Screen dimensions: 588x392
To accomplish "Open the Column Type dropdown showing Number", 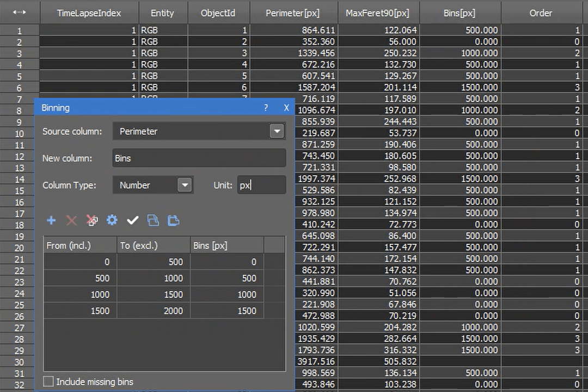I will [x=185, y=185].
